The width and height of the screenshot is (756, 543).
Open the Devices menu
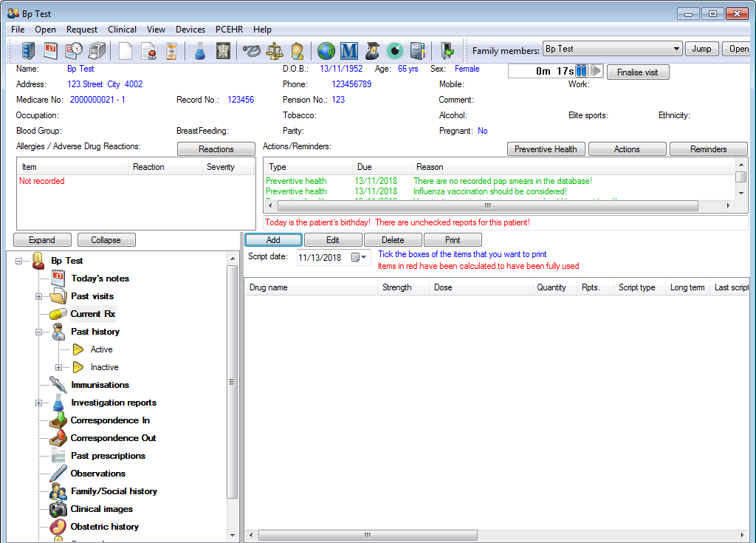tap(190, 30)
